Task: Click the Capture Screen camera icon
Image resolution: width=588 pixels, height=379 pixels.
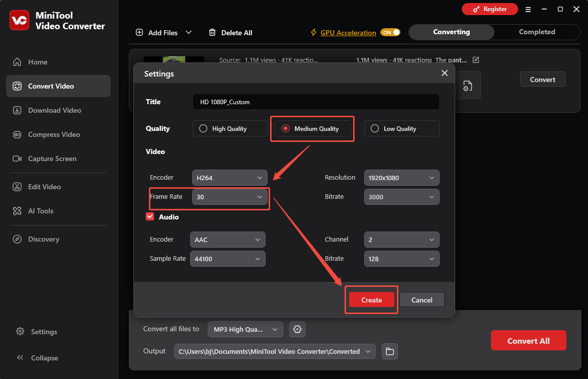Action: point(17,159)
